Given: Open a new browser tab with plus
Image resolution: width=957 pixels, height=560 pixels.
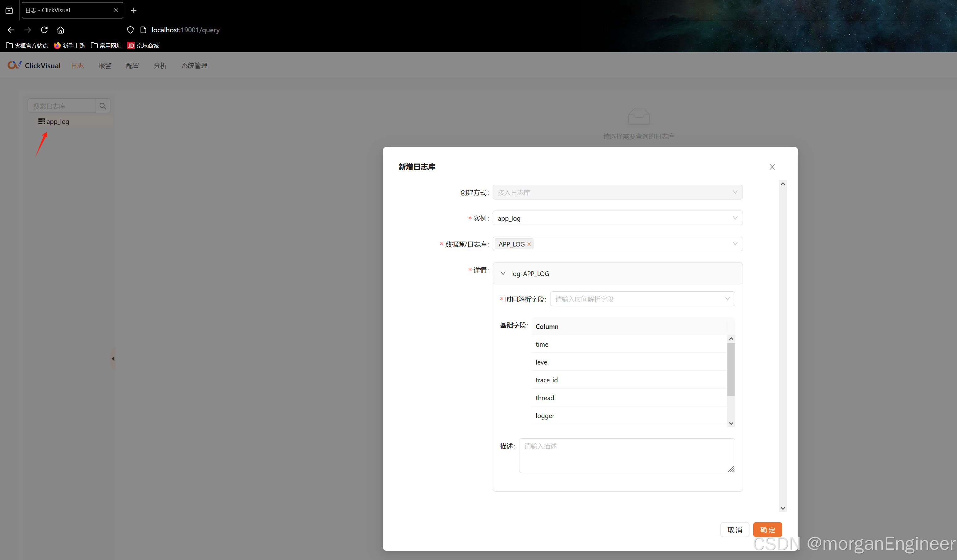Looking at the screenshot, I should click(133, 10).
